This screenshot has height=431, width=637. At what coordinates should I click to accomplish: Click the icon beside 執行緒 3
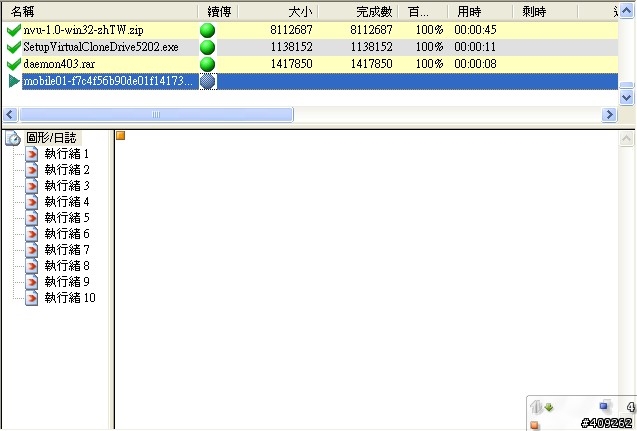point(32,186)
